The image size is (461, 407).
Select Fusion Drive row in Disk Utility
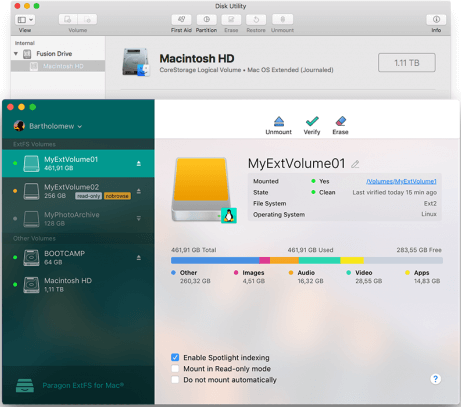pos(58,54)
